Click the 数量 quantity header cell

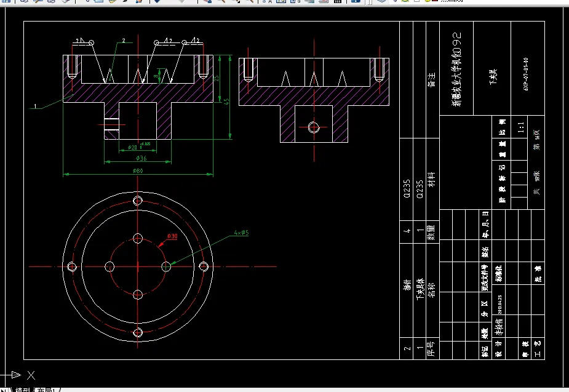point(431,232)
